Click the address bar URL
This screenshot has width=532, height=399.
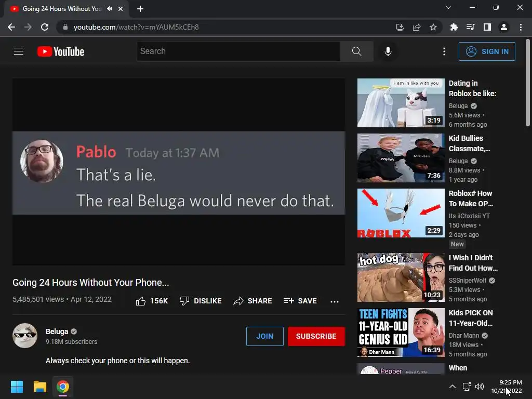point(136,27)
